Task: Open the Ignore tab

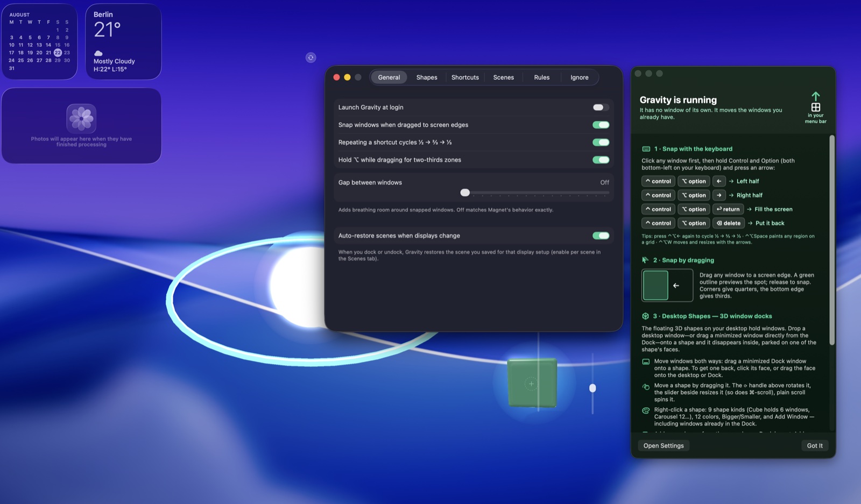Action: point(580,77)
